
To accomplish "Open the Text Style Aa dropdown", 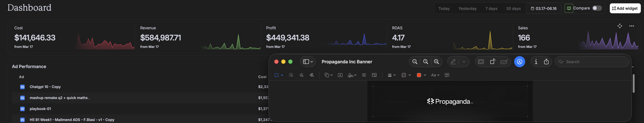I will click(x=435, y=75).
